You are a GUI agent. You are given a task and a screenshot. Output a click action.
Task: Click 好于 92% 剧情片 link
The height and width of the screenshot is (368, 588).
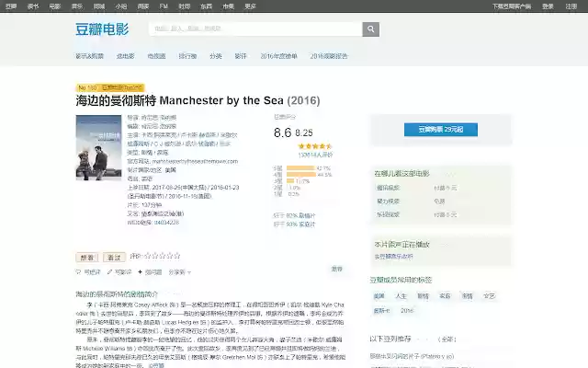[x=300, y=215]
